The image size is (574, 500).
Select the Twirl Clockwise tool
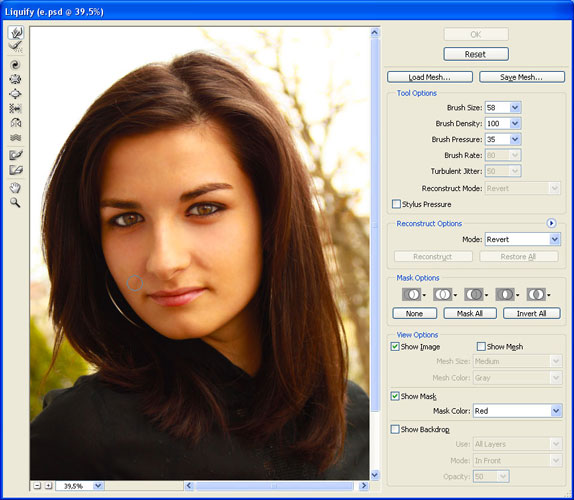[15, 65]
